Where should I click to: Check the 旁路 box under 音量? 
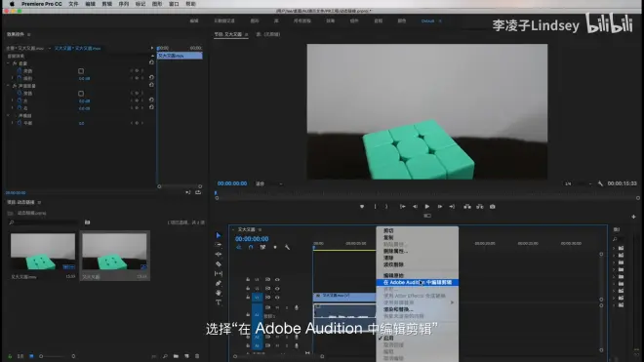pos(81,71)
